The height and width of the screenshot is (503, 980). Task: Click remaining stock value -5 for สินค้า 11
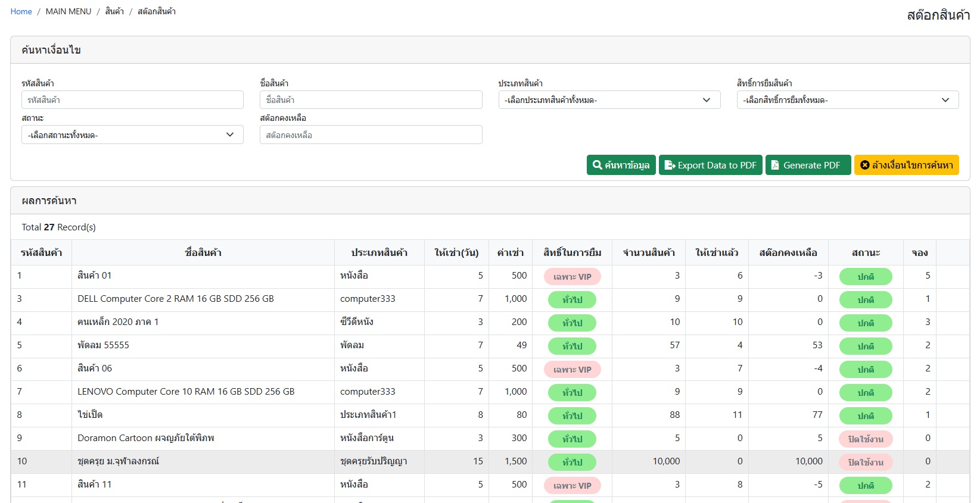[x=818, y=485]
